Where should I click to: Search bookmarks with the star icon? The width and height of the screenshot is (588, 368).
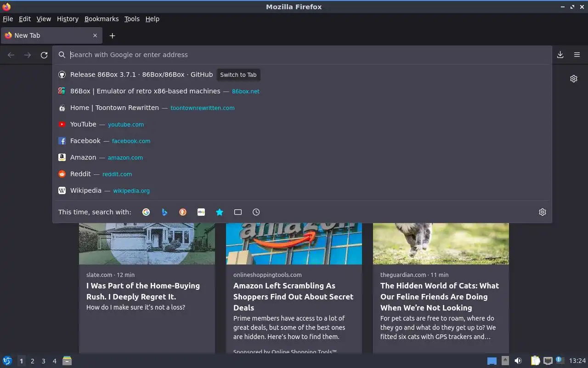click(220, 212)
